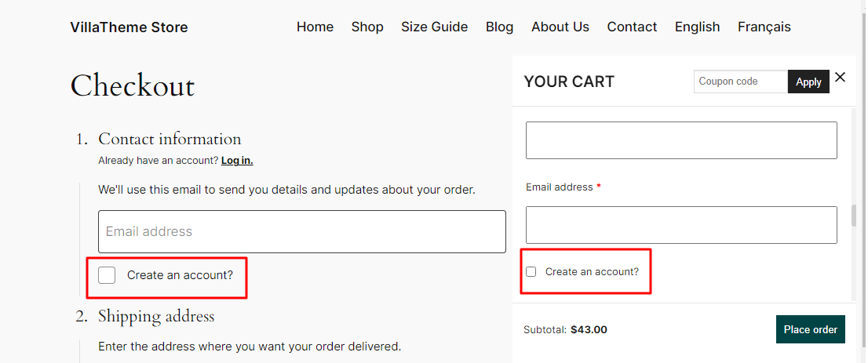The width and height of the screenshot is (868, 363).
Task: Open the About Us page
Action: coord(560,27)
